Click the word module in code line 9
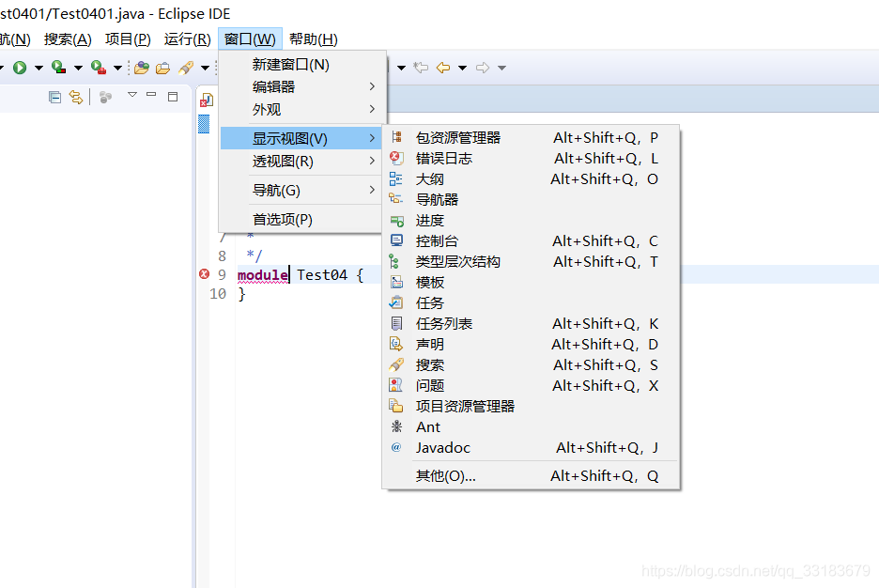Image resolution: width=879 pixels, height=588 pixels. 263,275
